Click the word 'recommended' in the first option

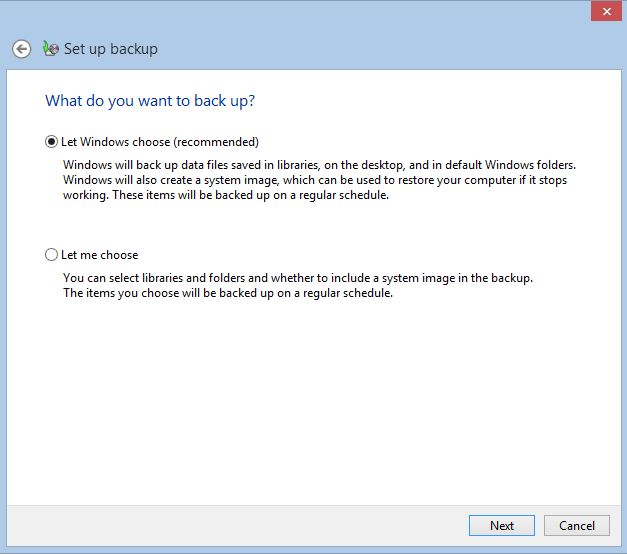[216, 142]
